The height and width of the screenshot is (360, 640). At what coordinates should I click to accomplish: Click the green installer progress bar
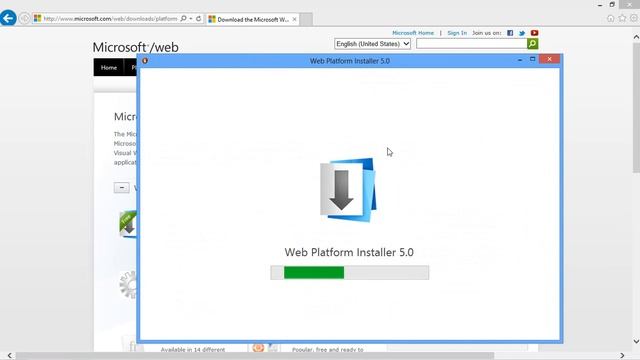349,273
